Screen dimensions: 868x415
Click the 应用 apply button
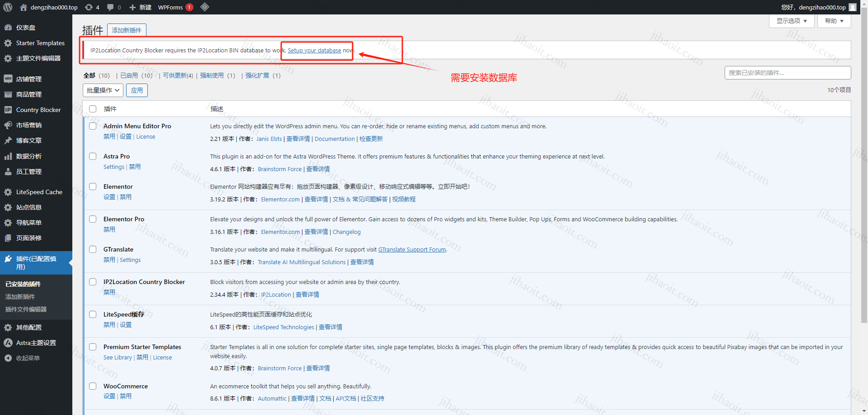click(137, 90)
